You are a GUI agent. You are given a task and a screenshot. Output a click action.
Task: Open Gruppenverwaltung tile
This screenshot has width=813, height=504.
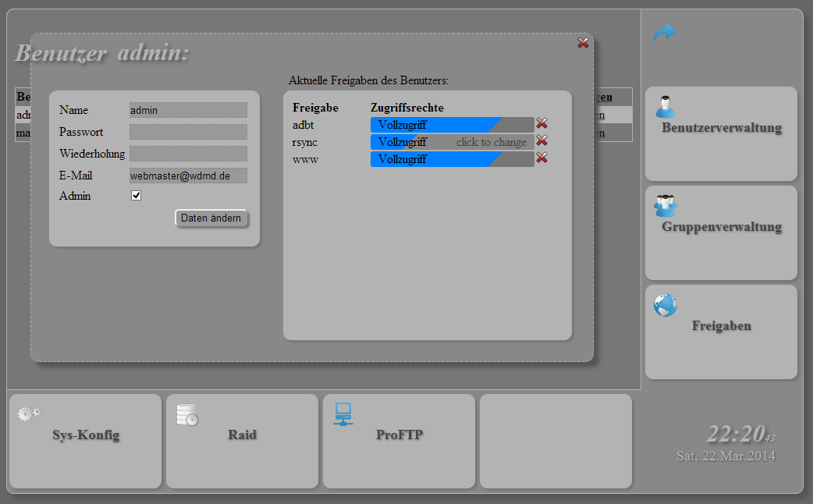[721, 232]
